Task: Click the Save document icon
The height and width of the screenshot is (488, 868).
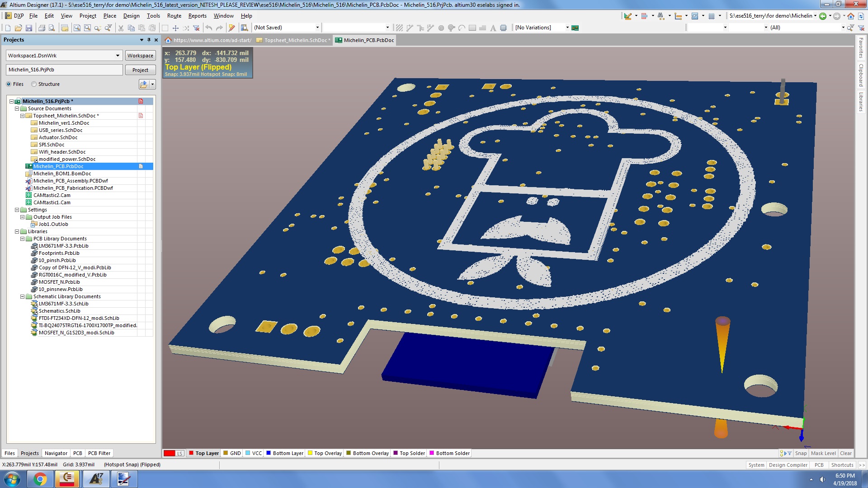Action: 29,28
